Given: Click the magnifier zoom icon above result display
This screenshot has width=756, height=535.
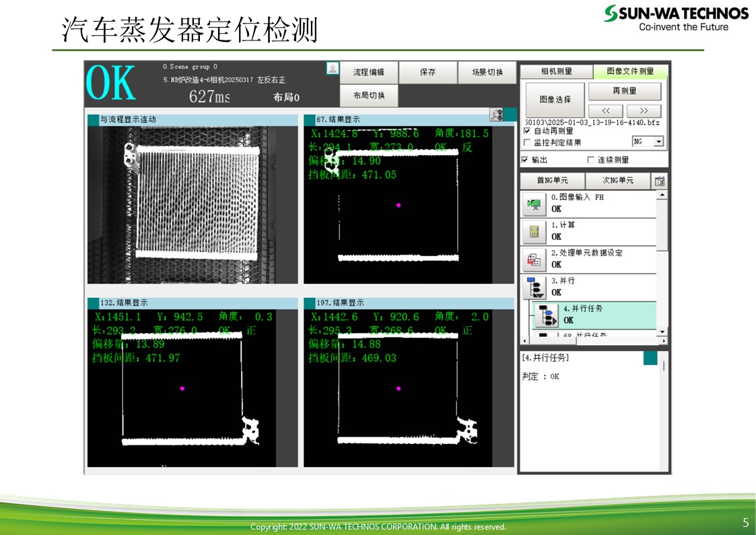Looking at the screenshot, I should coord(497,115).
